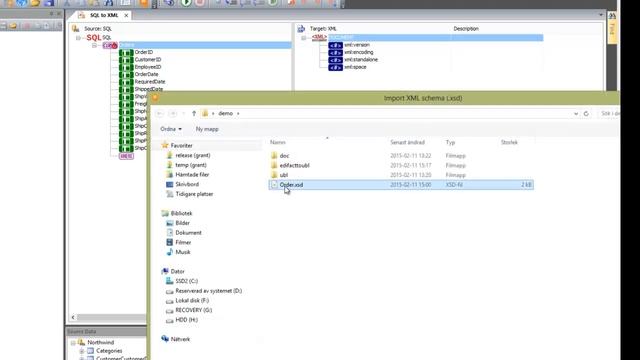
Task: Select Bibliotek in the navigation pane
Action: [x=181, y=213]
